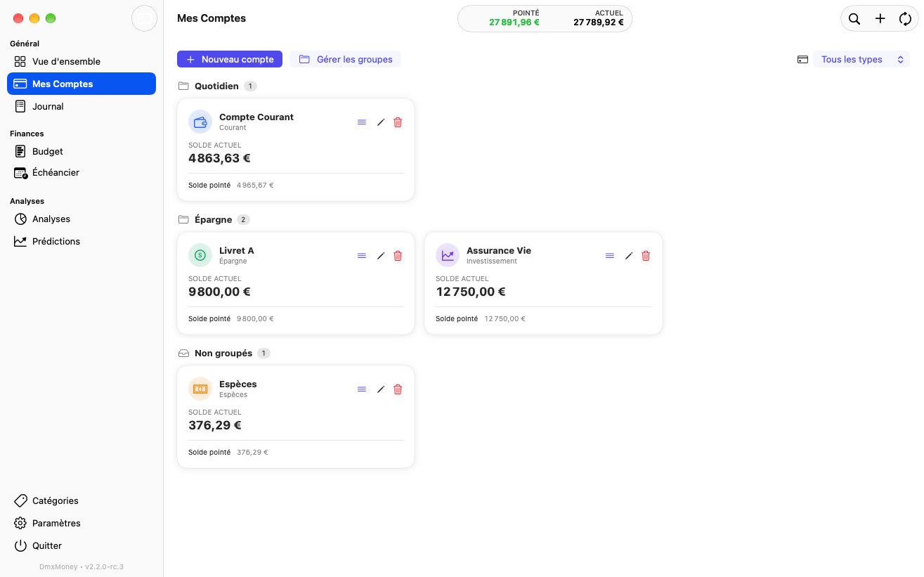Click the DmxMoney v2.2.0-rc.3 version text

pos(82,566)
